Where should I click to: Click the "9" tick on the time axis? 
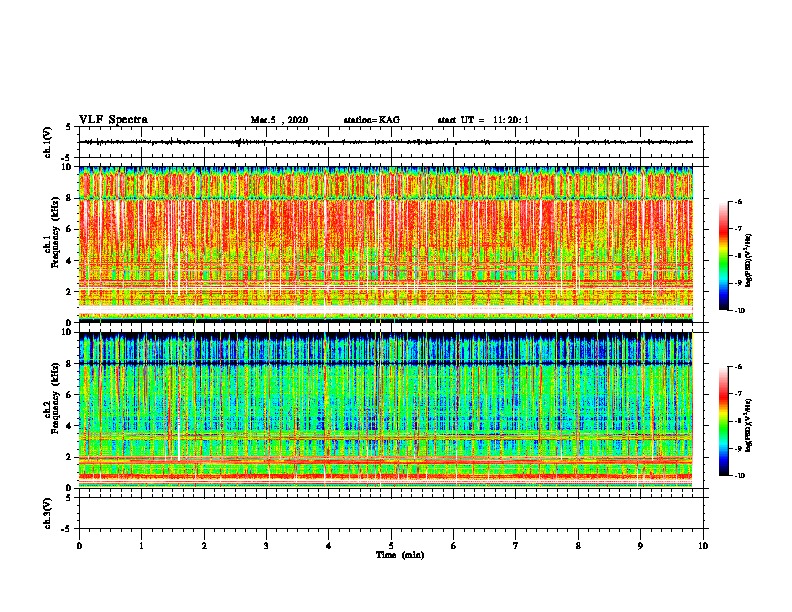coord(640,546)
